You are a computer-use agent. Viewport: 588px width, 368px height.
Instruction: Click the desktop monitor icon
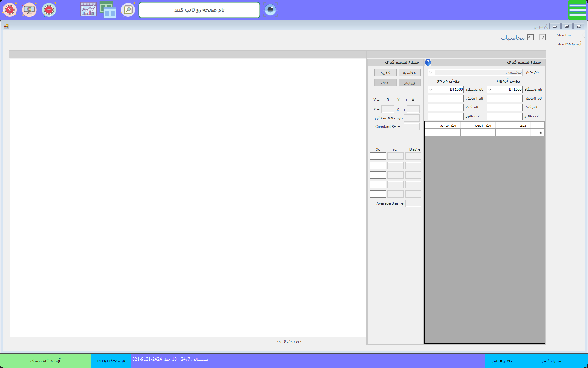click(29, 10)
